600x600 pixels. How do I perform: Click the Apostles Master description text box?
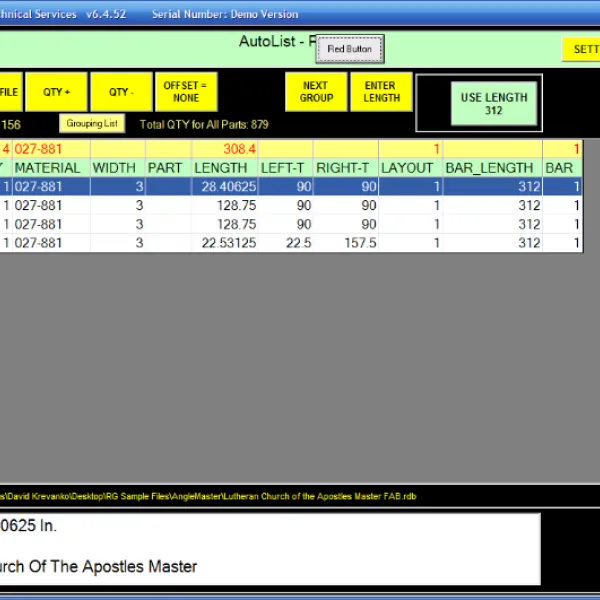[270, 548]
